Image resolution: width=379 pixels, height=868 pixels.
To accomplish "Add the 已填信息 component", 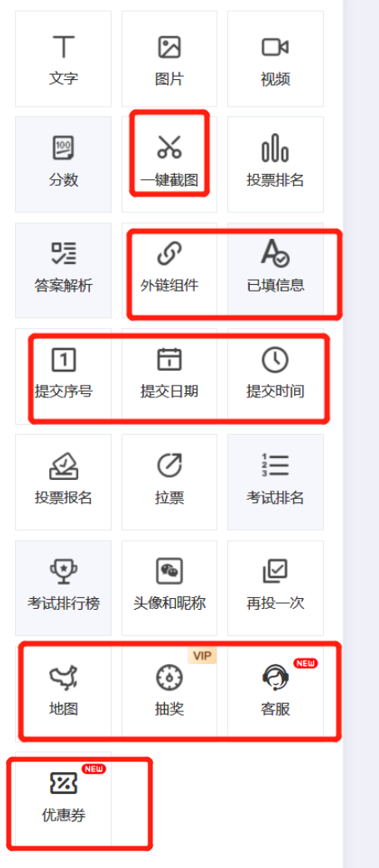I will [x=276, y=270].
